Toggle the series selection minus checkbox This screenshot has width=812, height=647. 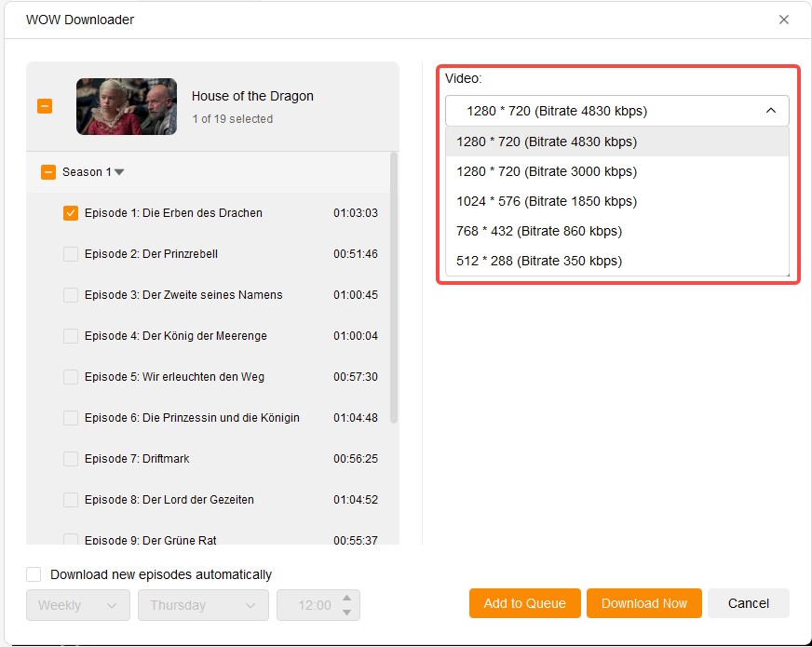tap(45, 106)
